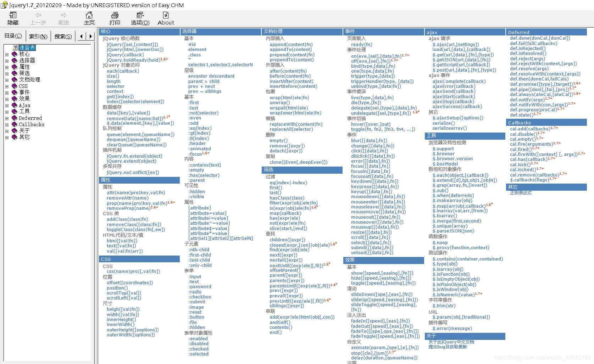Expand the 选择器 tree node
Image resolution: width=594 pixels, height=364 pixels.
pos(7,61)
